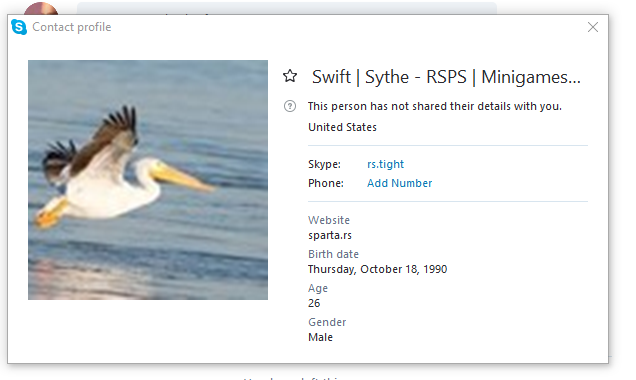Image resolution: width=636 pixels, height=380 pixels.
Task: Click the gender value Male
Action: [x=320, y=337]
